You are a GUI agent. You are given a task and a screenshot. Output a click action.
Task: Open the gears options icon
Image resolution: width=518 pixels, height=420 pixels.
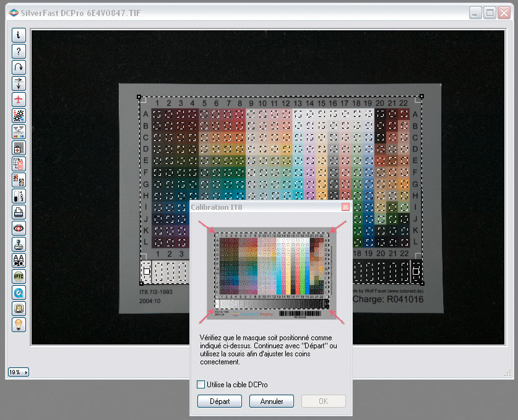pos(19,116)
